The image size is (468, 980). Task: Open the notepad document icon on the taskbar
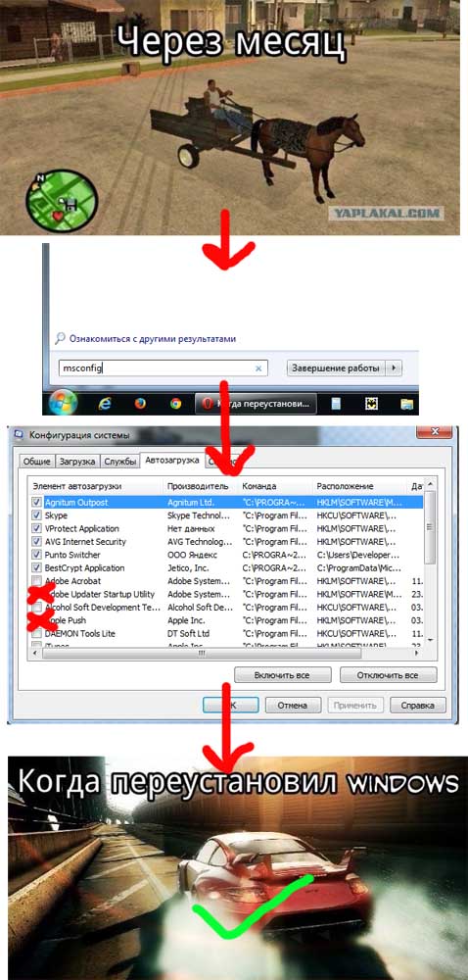336,404
